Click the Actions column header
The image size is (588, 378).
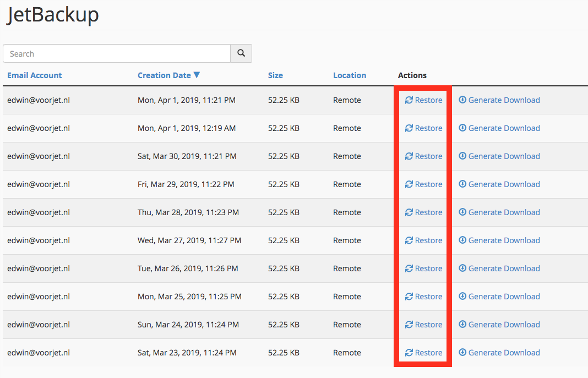[412, 75]
